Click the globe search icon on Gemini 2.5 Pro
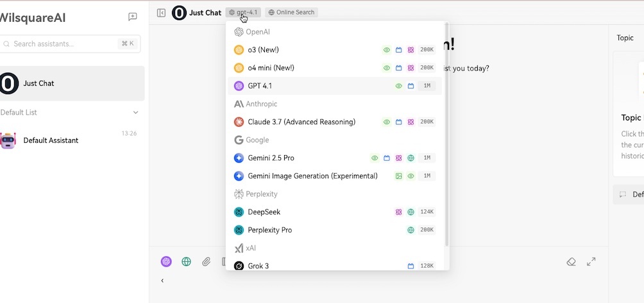This screenshot has width=644, height=303. click(411, 158)
